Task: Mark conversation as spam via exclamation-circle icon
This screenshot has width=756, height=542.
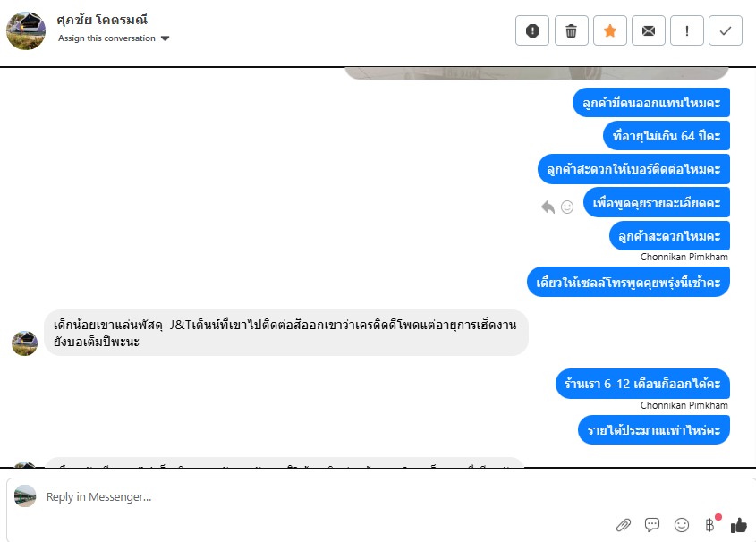Action: [531, 30]
